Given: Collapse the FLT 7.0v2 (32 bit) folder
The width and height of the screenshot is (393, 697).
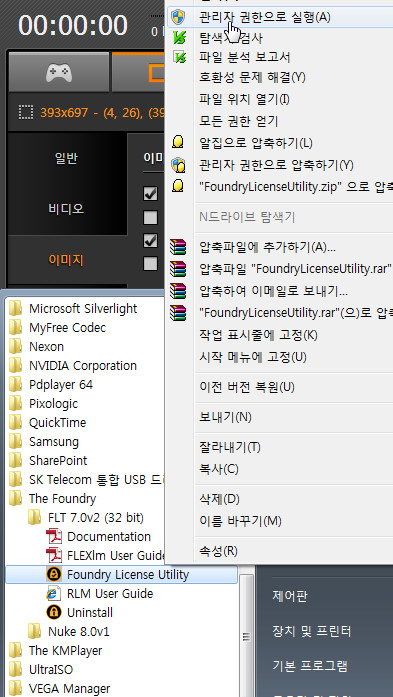Looking at the screenshot, I should 96,518.
